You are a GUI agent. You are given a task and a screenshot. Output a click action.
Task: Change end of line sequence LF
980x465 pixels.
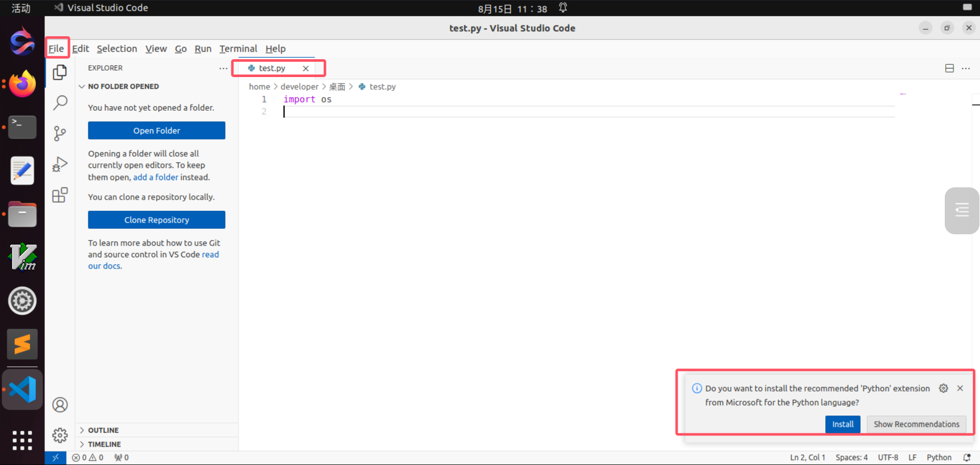(913, 457)
